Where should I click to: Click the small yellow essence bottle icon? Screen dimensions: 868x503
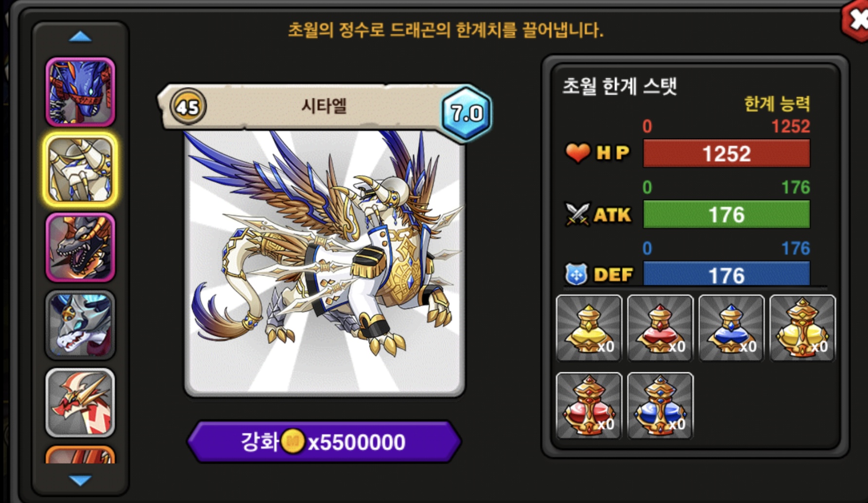point(589,328)
